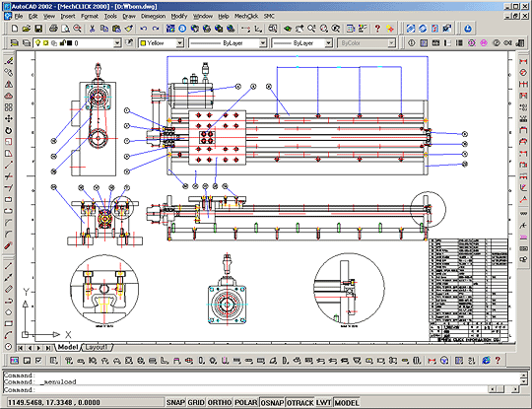Open the Dimension menu

153,16
